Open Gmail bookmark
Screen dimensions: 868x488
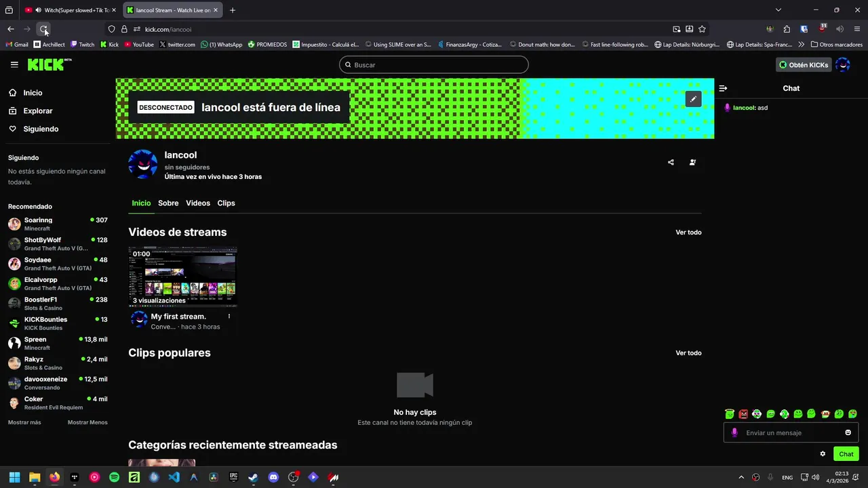(17, 45)
